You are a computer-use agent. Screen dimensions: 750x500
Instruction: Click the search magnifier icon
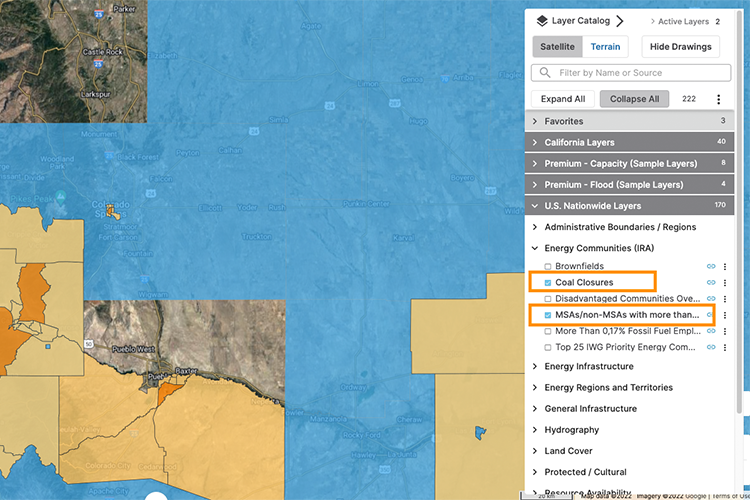(544, 73)
